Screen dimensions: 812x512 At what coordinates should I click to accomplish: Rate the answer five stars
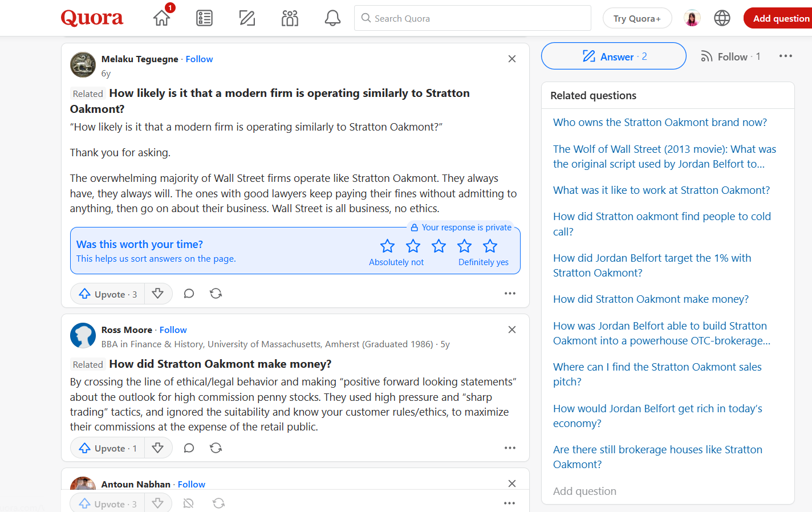point(490,246)
